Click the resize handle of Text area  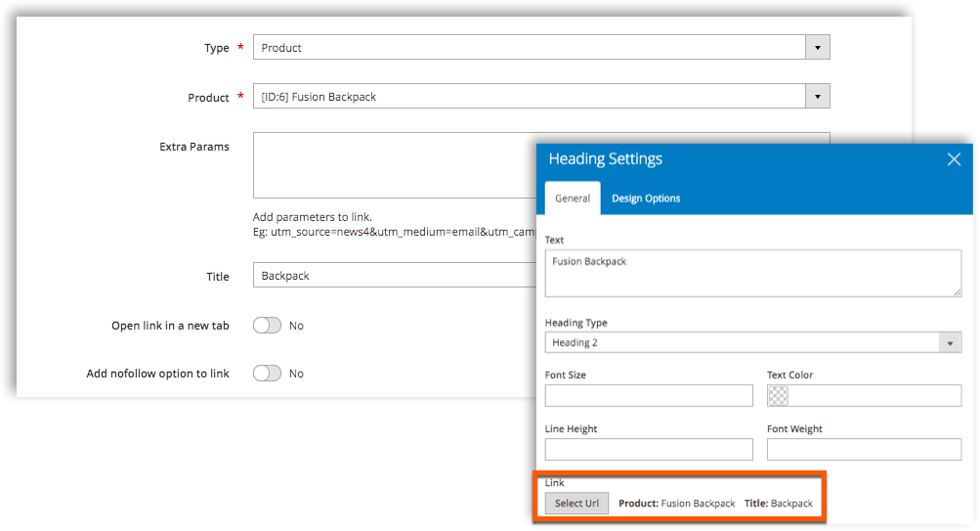pos(957,292)
